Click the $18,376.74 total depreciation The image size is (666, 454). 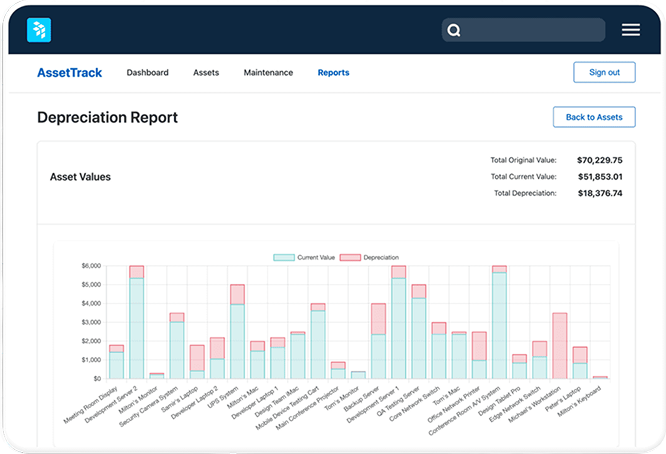point(600,193)
